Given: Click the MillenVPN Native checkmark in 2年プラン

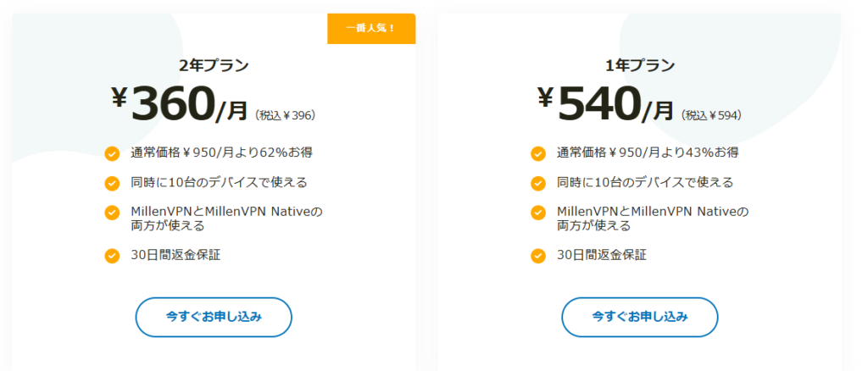Looking at the screenshot, I should pos(112,212).
